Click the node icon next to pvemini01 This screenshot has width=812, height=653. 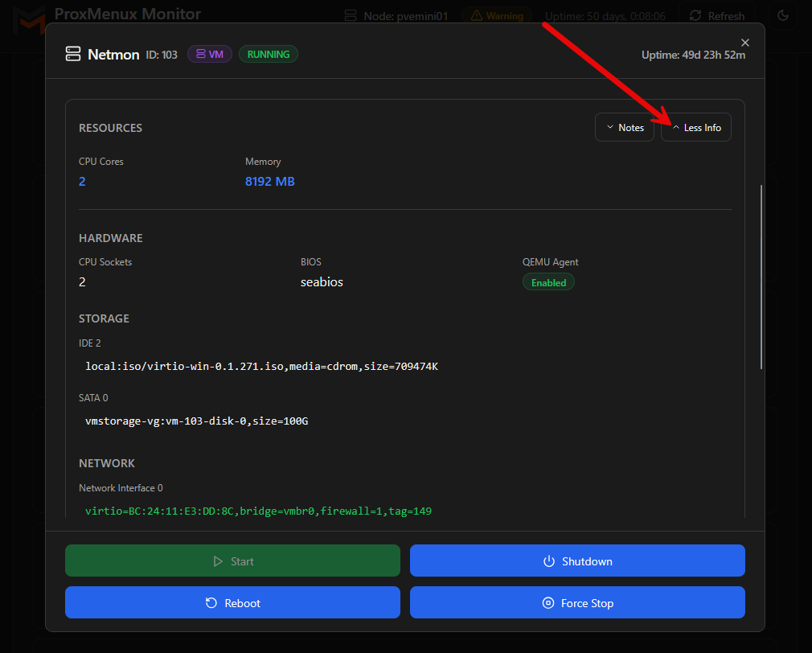point(351,15)
